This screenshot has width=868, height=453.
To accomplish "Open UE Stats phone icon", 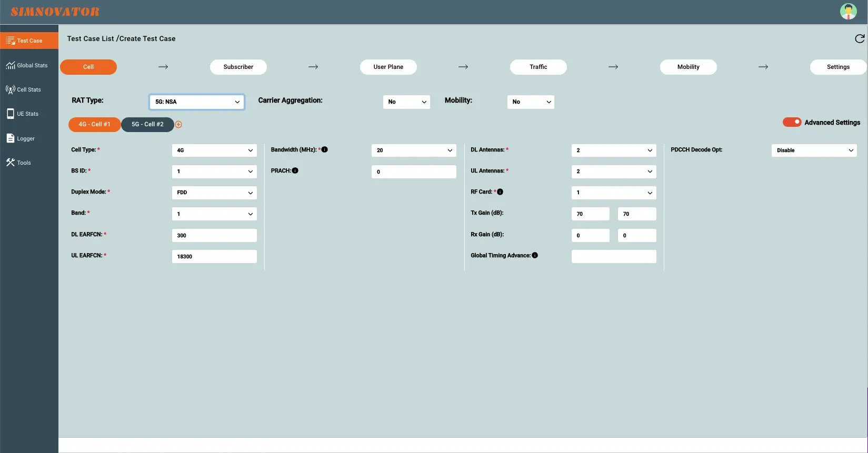I will [x=11, y=114].
